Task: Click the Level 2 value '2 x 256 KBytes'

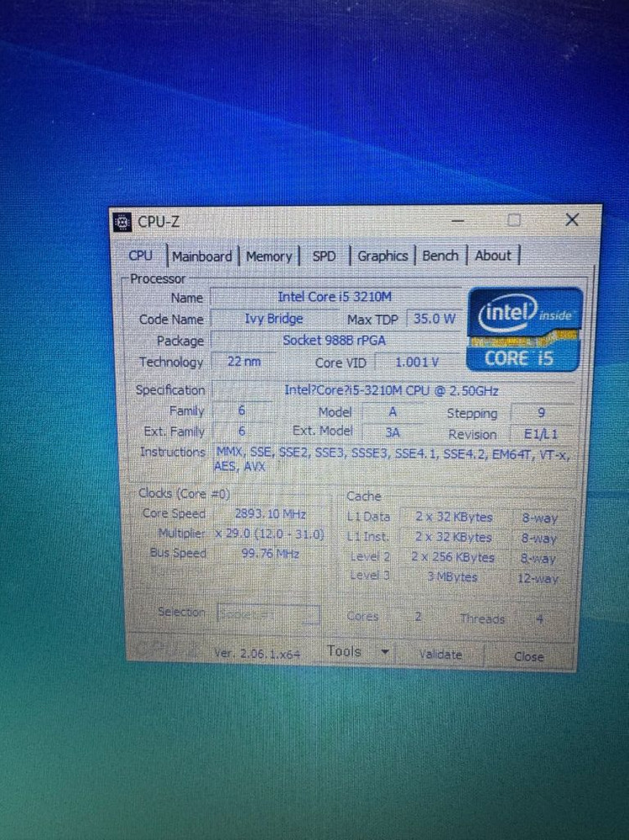Action: (453, 557)
